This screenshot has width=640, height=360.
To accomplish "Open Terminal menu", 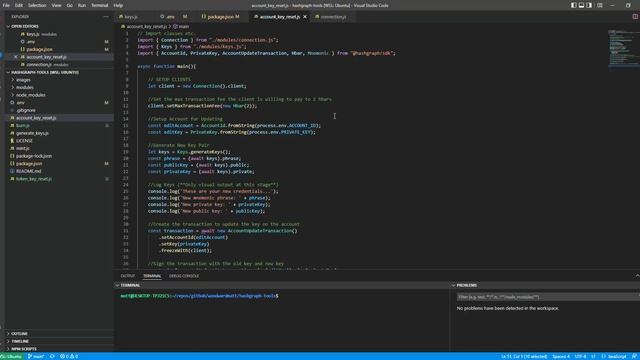I will tap(100, 5).
